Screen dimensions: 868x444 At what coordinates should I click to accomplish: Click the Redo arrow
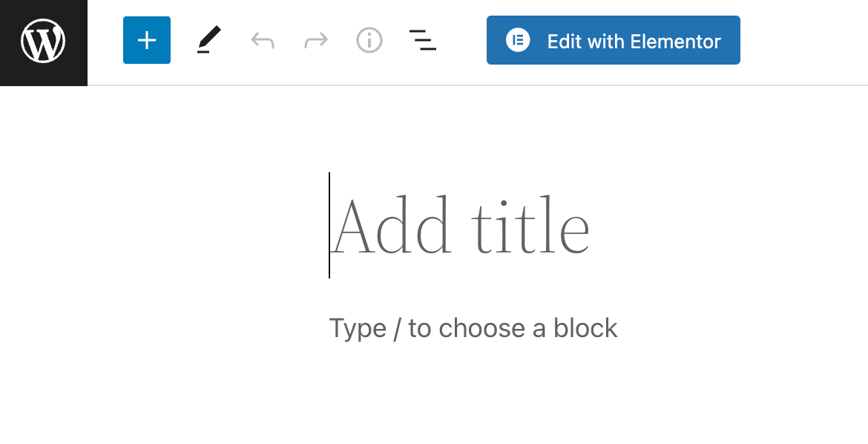tap(316, 40)
